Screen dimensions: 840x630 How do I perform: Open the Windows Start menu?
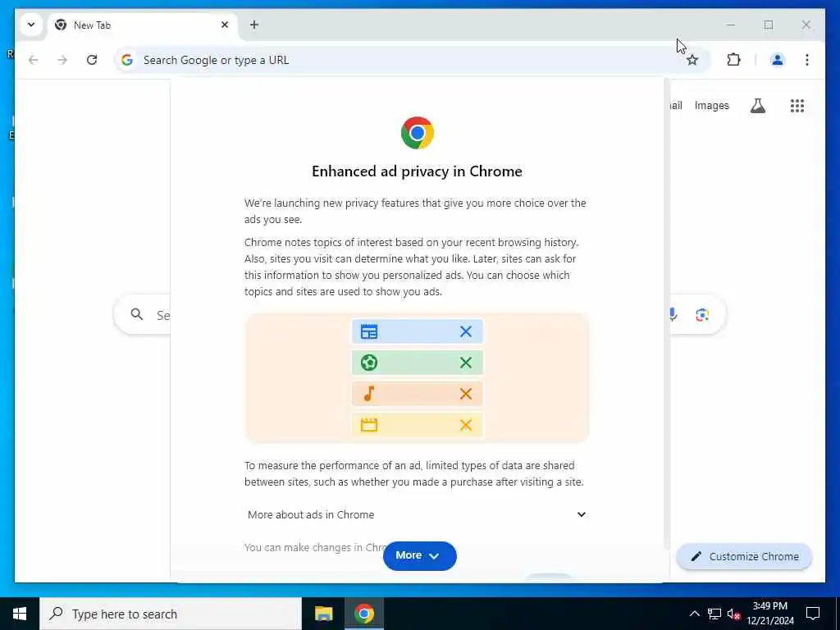[20, 614]
